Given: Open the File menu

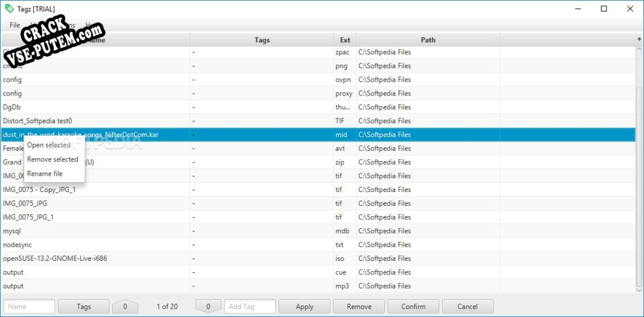Looking at the screenshot, I should click(x=15, y=25).
